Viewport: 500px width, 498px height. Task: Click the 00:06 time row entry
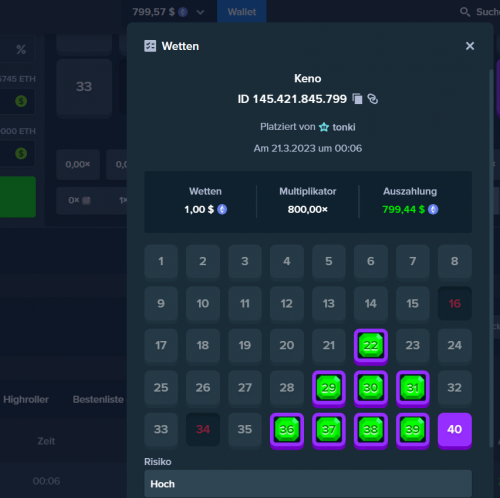tap(46, 481)
